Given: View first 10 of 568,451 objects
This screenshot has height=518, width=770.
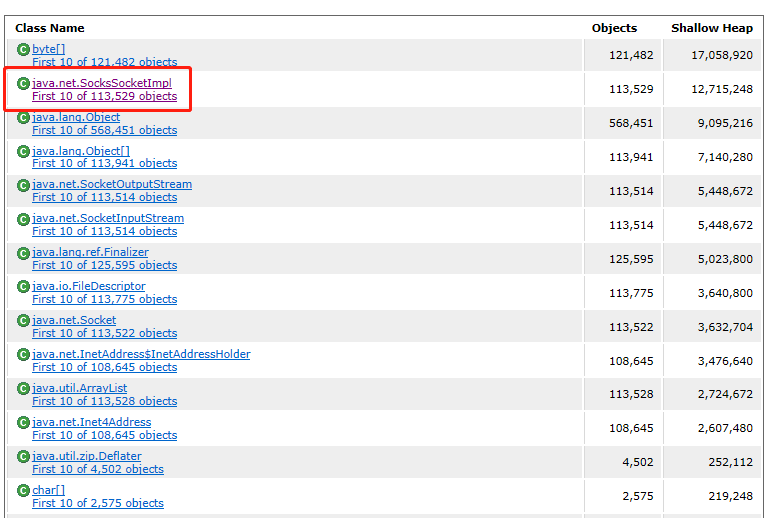Looking at the screenshot, I should pos(104,130).
